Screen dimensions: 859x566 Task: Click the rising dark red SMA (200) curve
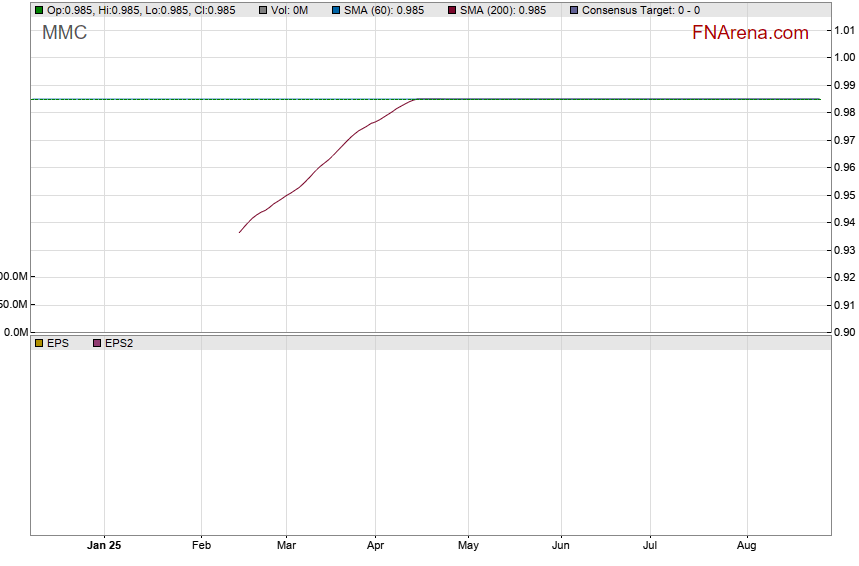pyautogui.click(x=320, y=168)
